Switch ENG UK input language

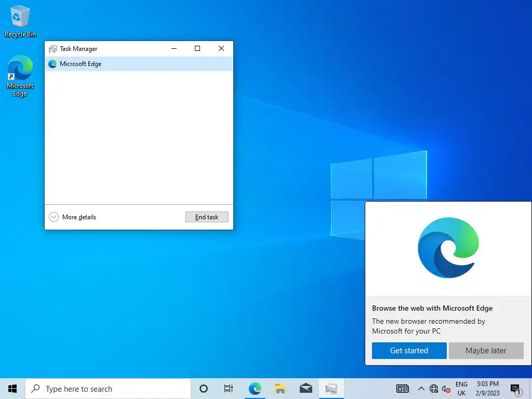point(461,389)
